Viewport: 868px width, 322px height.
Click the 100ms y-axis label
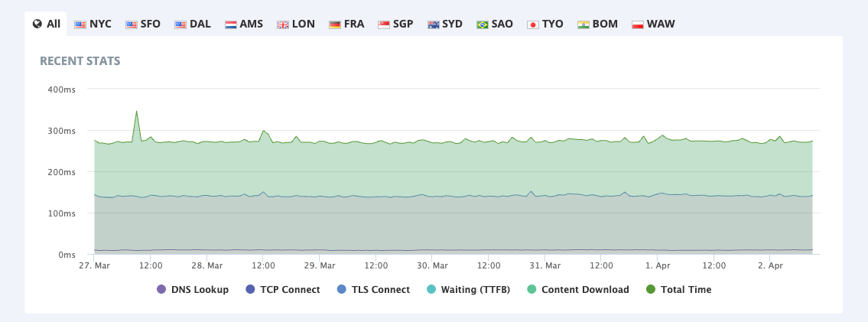(x=61, y=213)
